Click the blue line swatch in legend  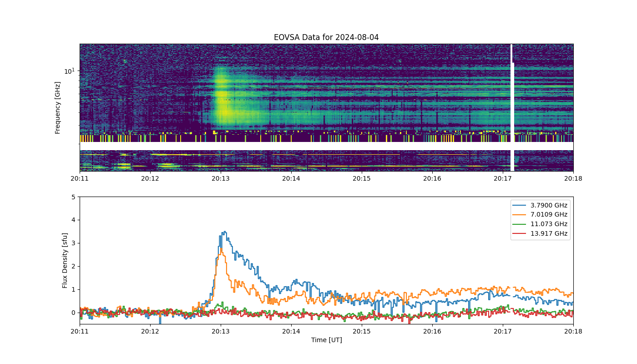click(x=520, y=205)
